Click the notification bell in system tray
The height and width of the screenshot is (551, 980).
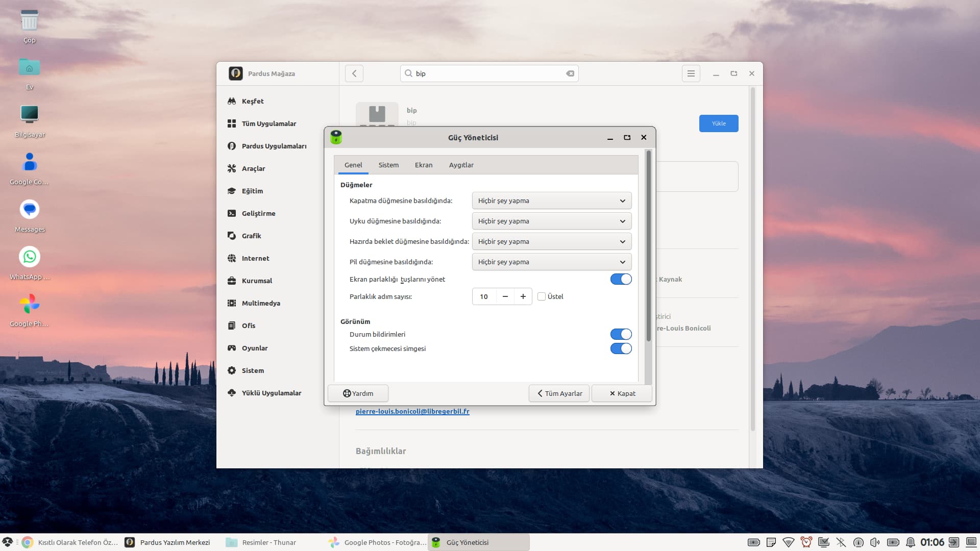[910, 542]
